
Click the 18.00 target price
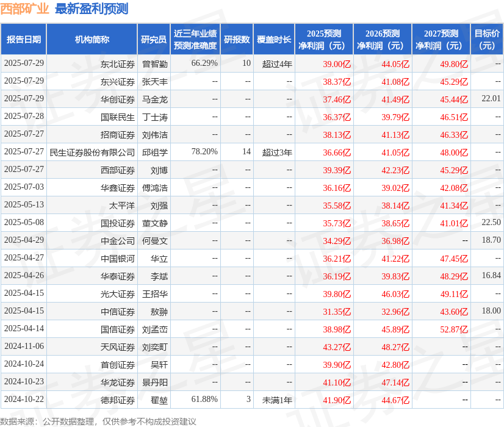click(x=491, y=310)
